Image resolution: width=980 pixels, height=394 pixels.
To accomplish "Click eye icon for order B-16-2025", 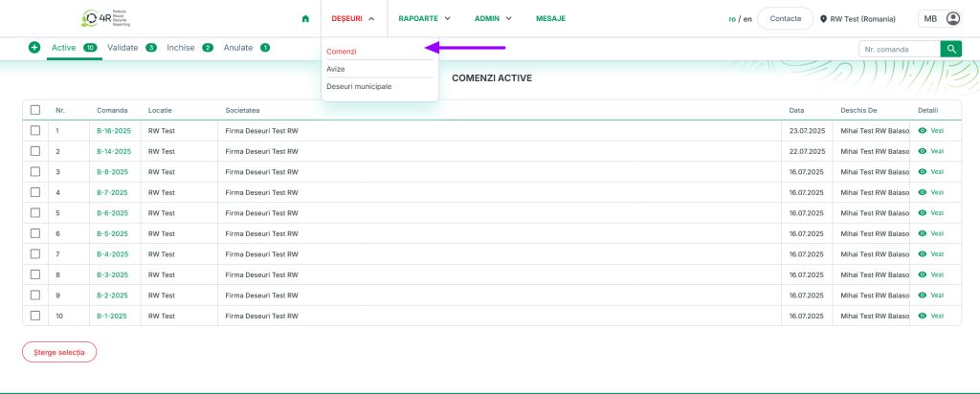I will click(923, 130).
